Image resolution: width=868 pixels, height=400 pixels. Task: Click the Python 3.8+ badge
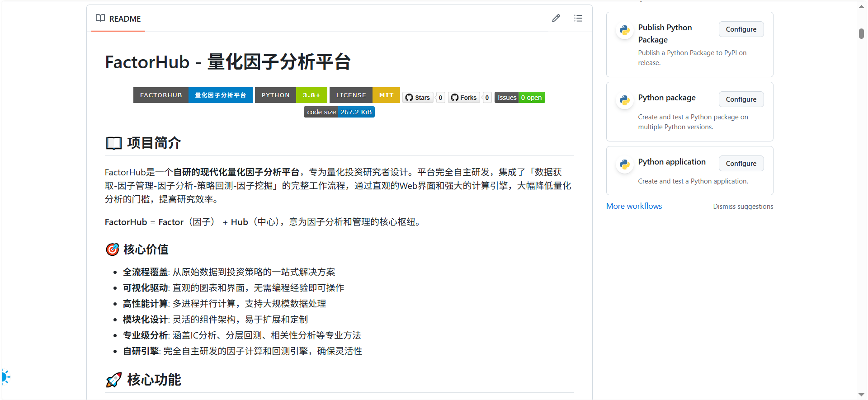pyautogui.click(x=291, y=95)
